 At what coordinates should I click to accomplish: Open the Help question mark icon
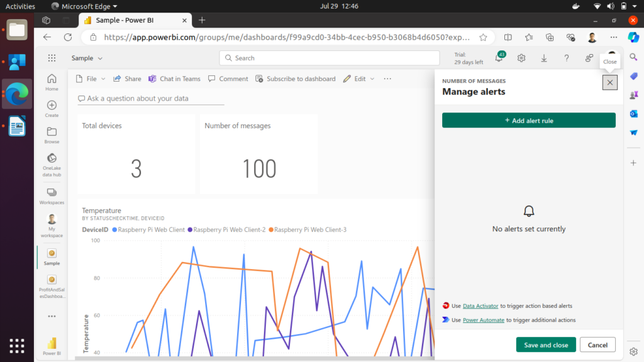click(x=567, y=58)
